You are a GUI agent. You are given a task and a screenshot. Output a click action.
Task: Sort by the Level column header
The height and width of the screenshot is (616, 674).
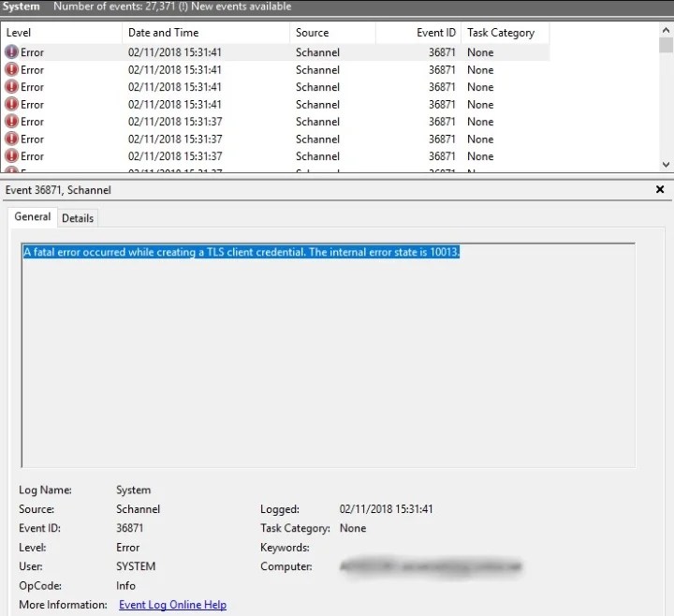(62, 33)
